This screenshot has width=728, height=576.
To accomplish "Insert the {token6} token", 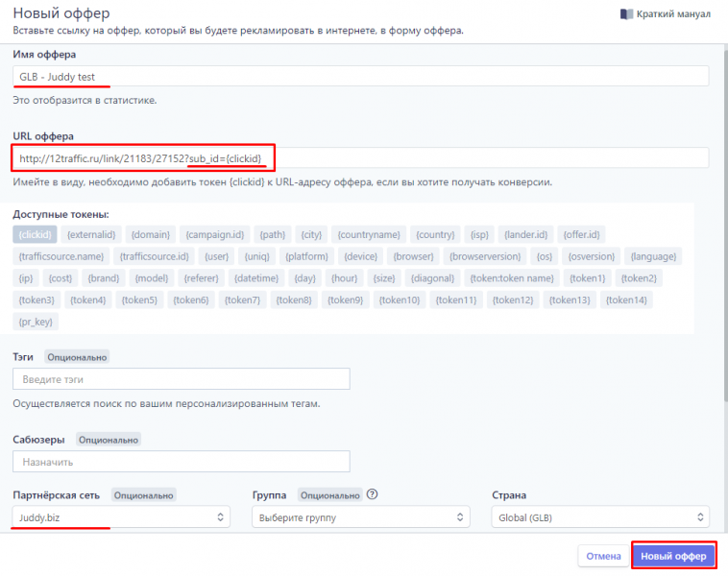I will 191,300.
